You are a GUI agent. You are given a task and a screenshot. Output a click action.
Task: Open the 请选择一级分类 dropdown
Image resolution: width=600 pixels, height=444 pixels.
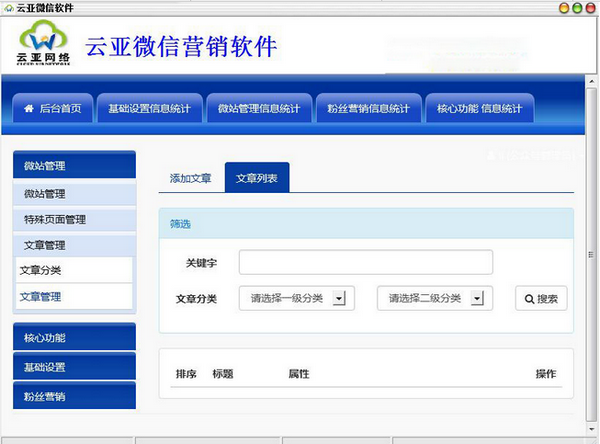(297, 298)
